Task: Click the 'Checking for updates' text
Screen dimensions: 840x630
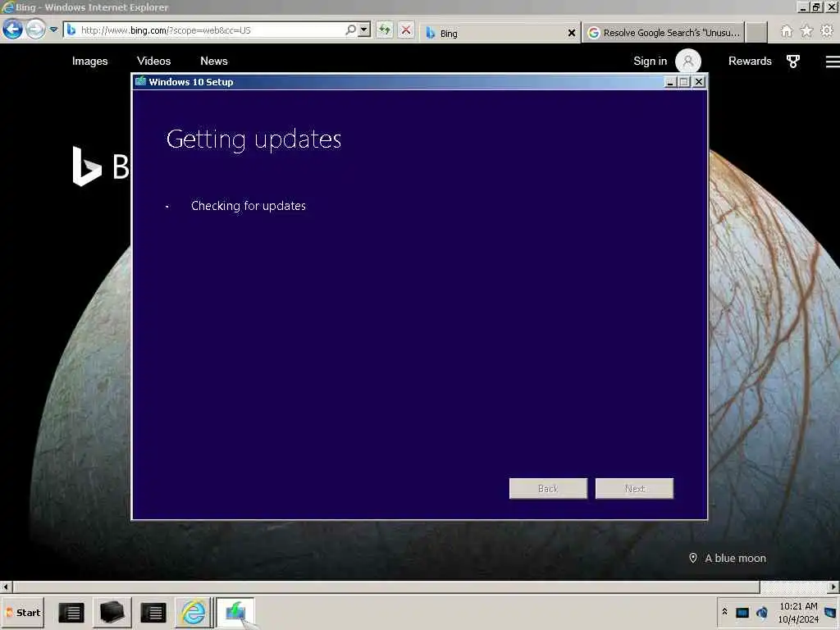Action: (249, 206)
